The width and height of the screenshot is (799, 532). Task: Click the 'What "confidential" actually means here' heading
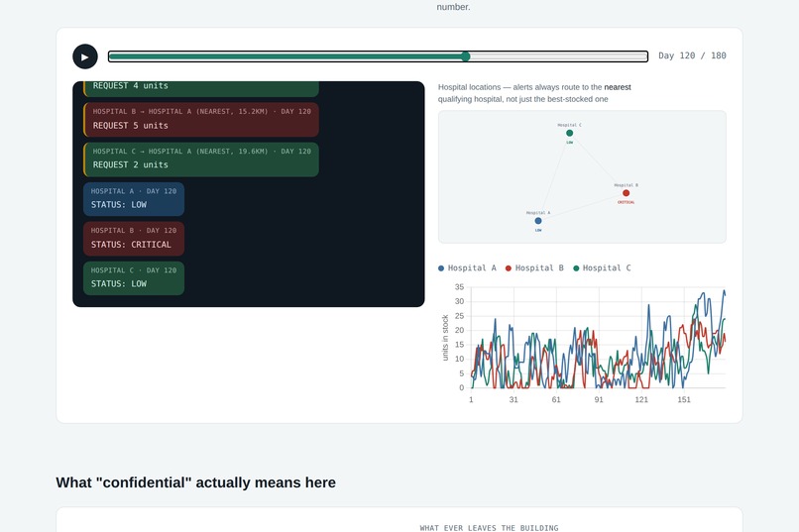click(195, 482)
